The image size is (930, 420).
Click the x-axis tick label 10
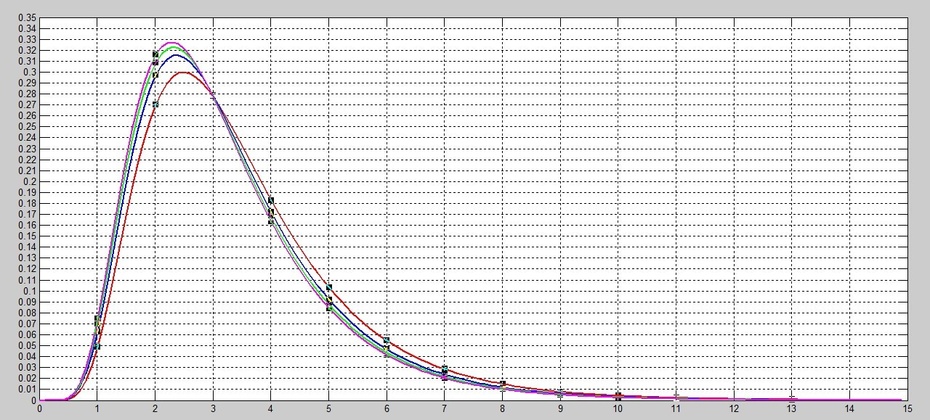(618, 409)
